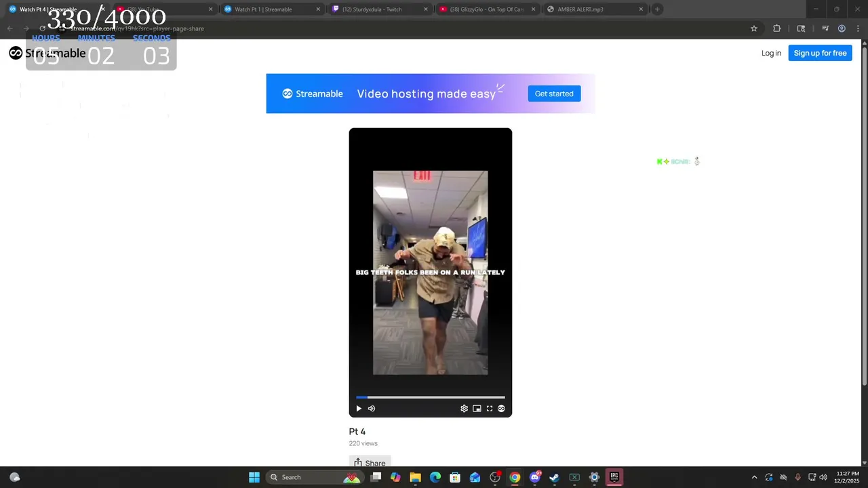Open File Explorer from the taskbar
868x488 pixels.
point(415,477)
